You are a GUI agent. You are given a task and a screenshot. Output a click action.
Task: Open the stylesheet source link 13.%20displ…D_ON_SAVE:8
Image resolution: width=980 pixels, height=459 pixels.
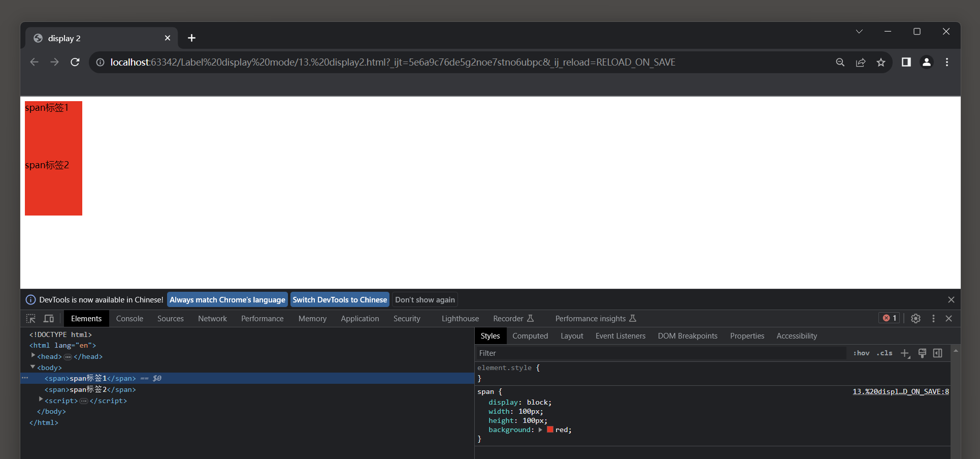click(901, 392)
